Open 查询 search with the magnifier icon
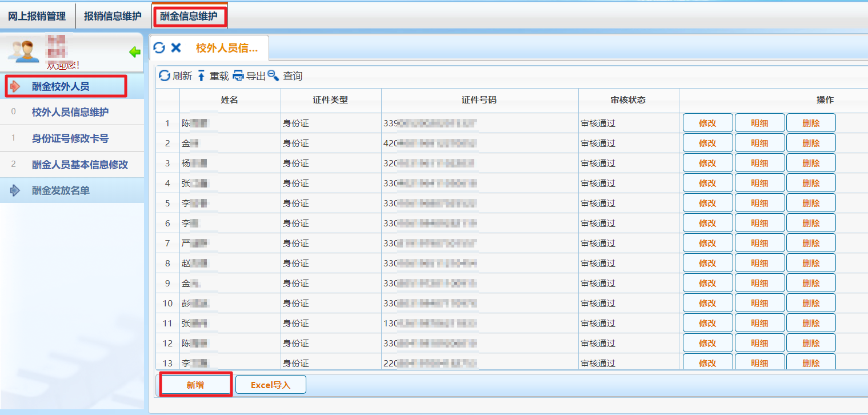This screenshot has height=415, width=868. click(273, 76)
